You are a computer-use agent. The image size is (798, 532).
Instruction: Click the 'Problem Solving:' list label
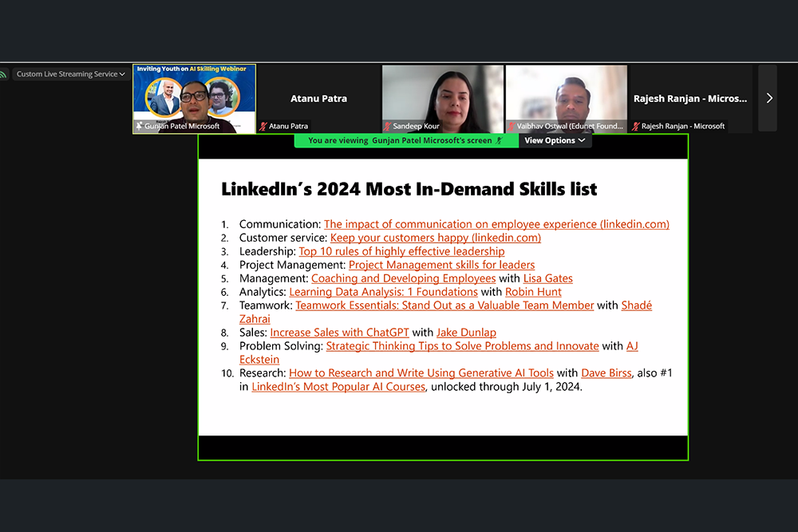point(281,346)
